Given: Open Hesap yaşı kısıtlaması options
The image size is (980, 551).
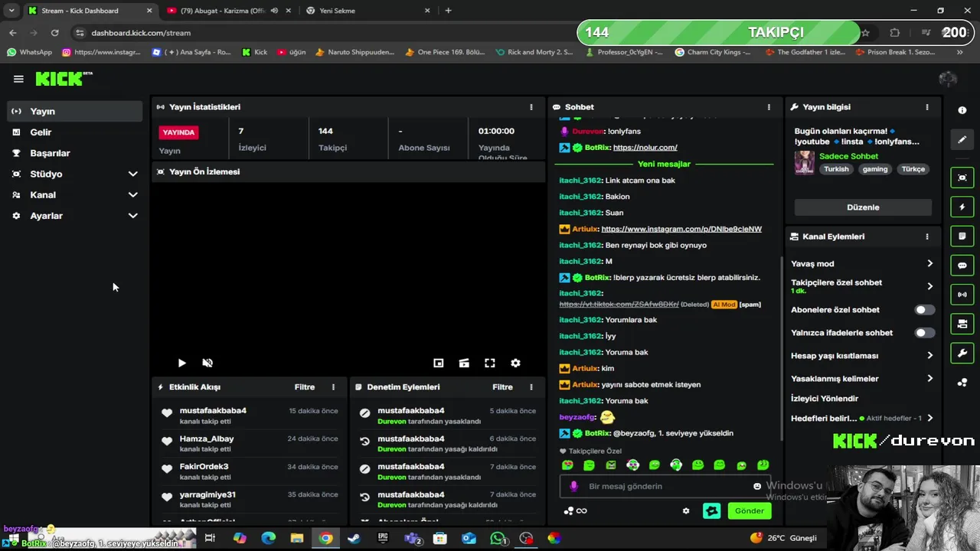Looking at the screenshot, I should click(929, 356).
